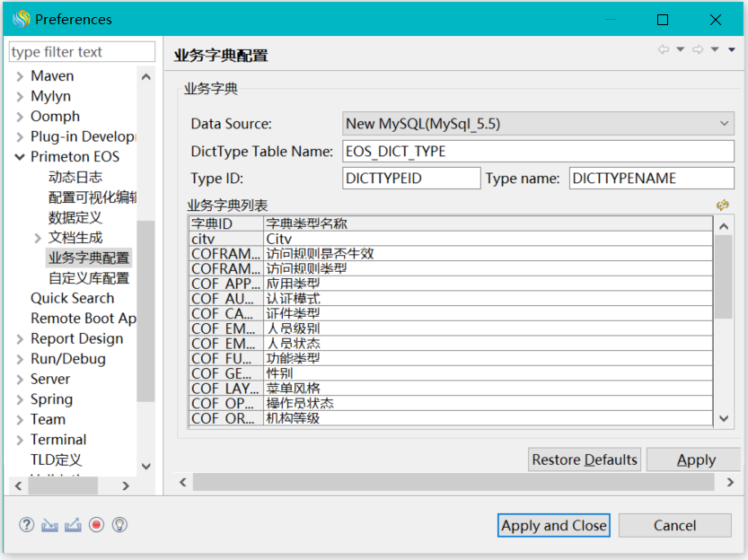Open the Help question mark icon
Screen dimensions: 748x560
pyautogui.click(x=26, y=525)
